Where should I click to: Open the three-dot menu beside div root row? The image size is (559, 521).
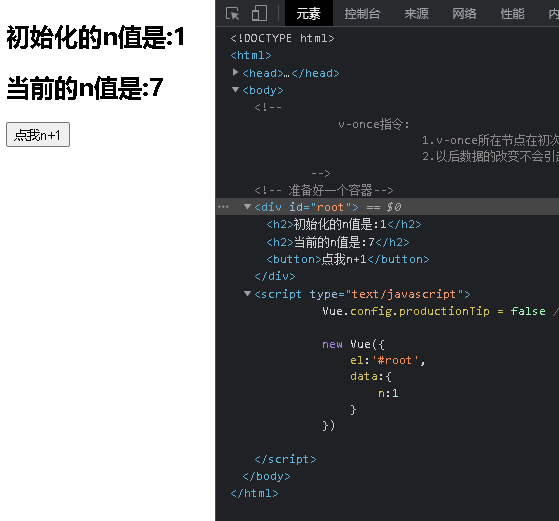(224, 207)
